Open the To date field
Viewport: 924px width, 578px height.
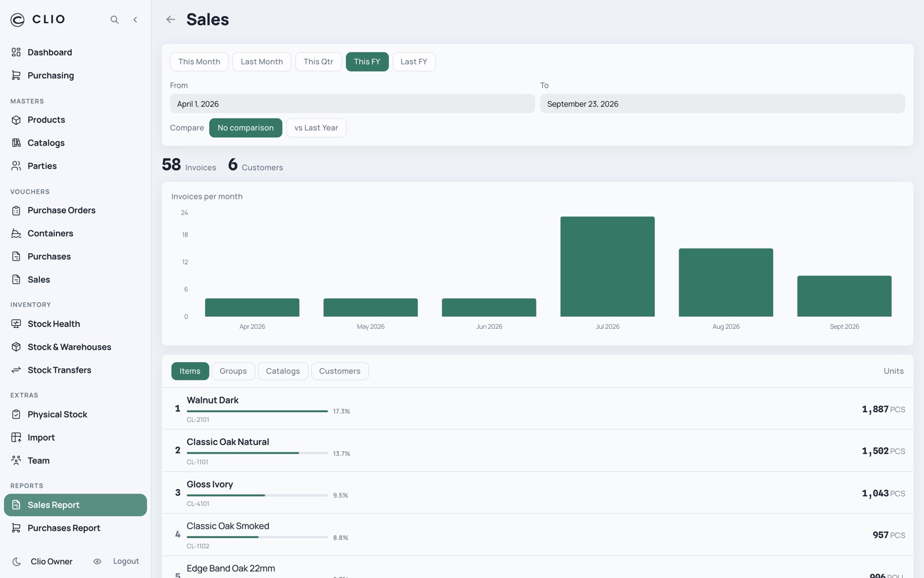tap(722, 104)
